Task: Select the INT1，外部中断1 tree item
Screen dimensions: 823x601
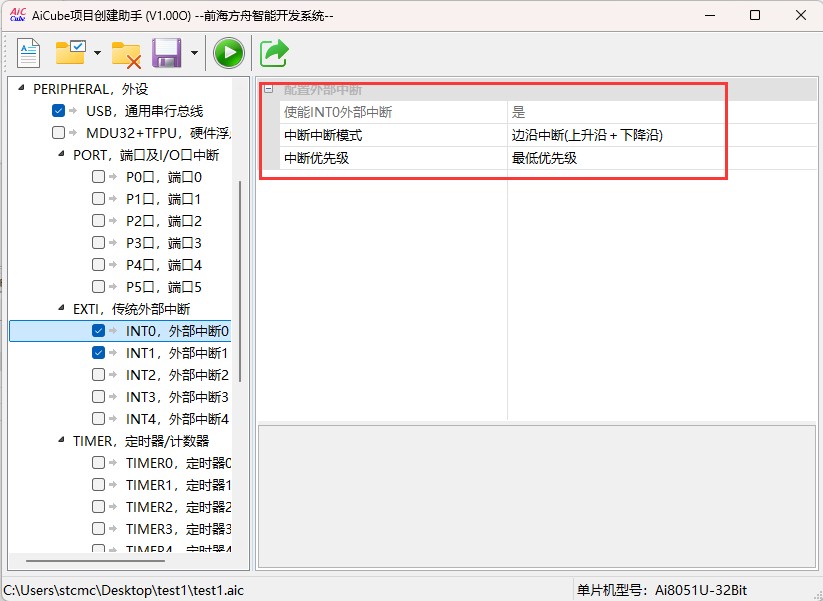Action: pyautogui.click(x=177, y=353)
